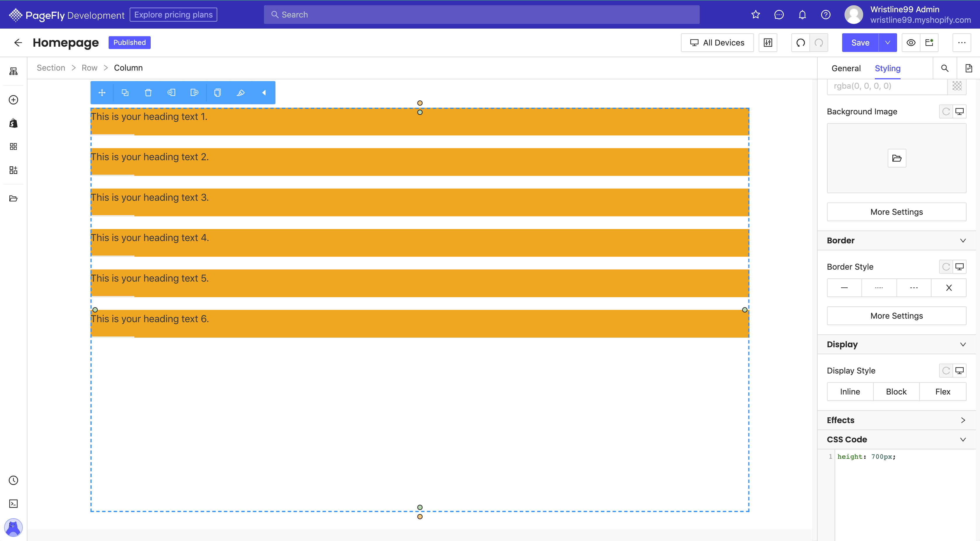Click More Settings under Border Style

point(896,315)
